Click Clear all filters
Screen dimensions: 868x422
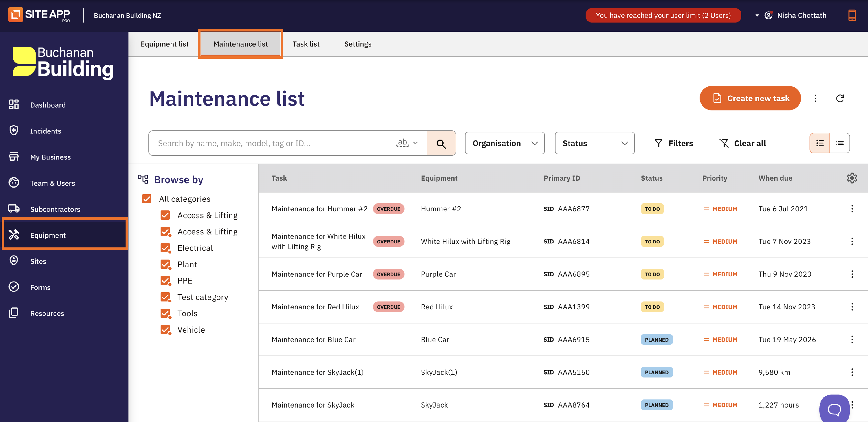743,143
